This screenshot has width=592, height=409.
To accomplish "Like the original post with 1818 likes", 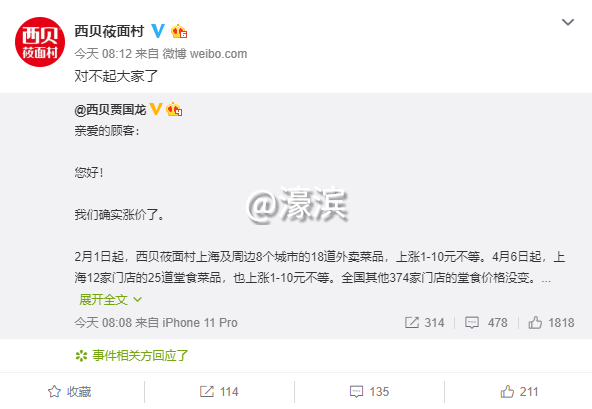I will 551,323.
